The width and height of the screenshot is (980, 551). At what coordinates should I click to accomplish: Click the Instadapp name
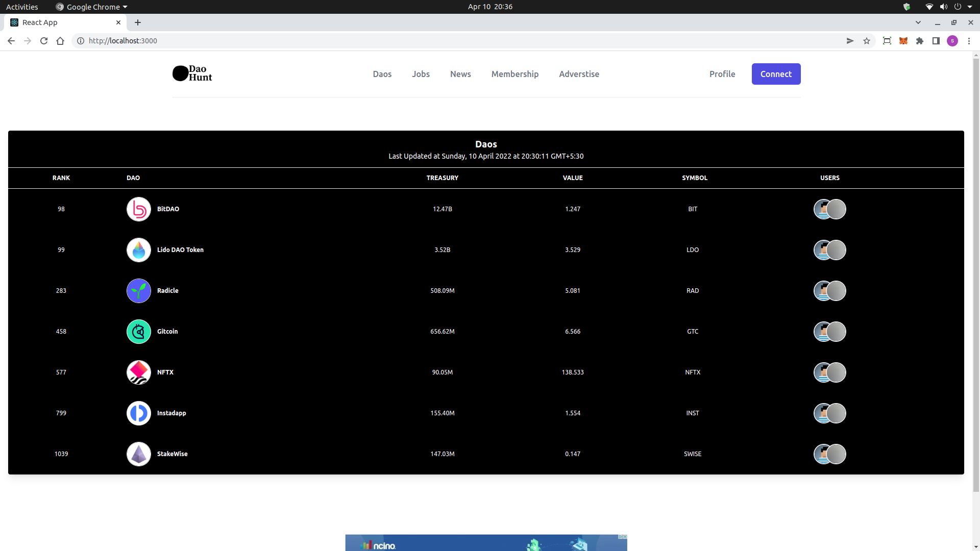coord(171,413)
